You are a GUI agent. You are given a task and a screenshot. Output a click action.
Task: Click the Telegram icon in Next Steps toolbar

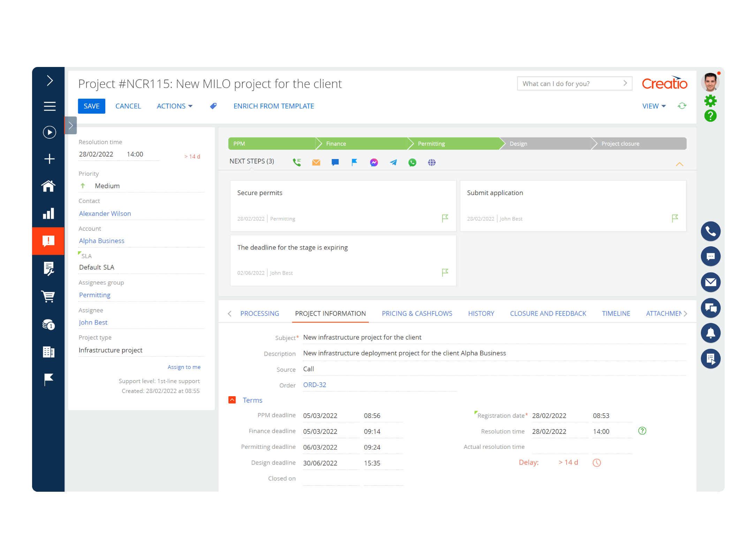(393, 162)
